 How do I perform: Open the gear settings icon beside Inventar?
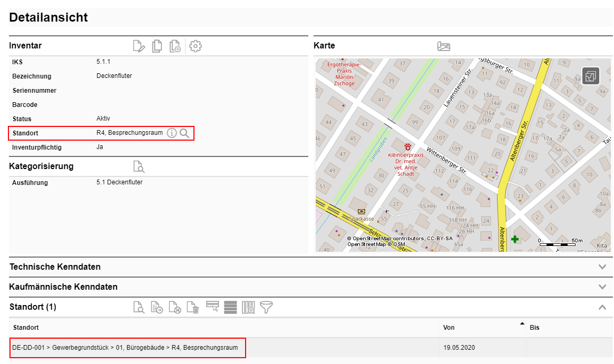click(x=196, y=46)
